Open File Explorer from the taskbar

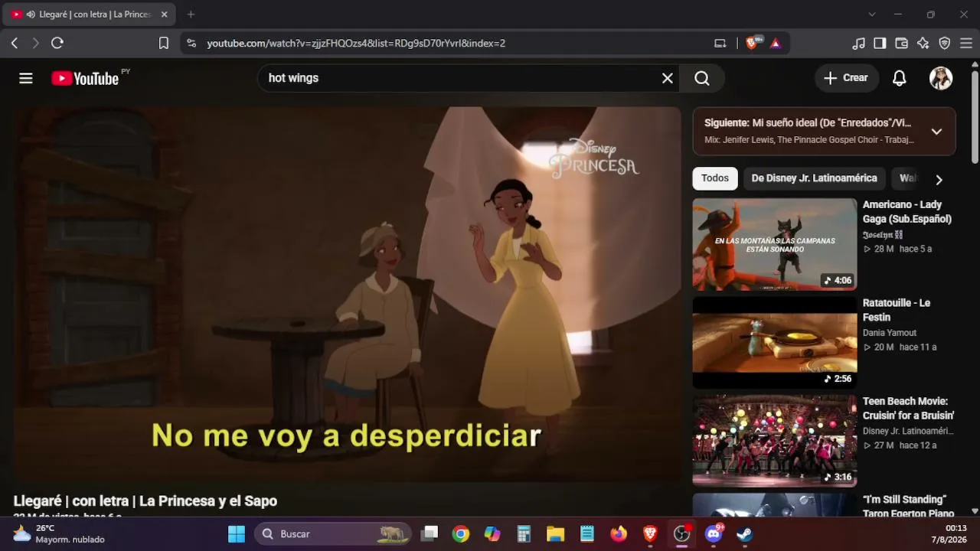(555, 534)
